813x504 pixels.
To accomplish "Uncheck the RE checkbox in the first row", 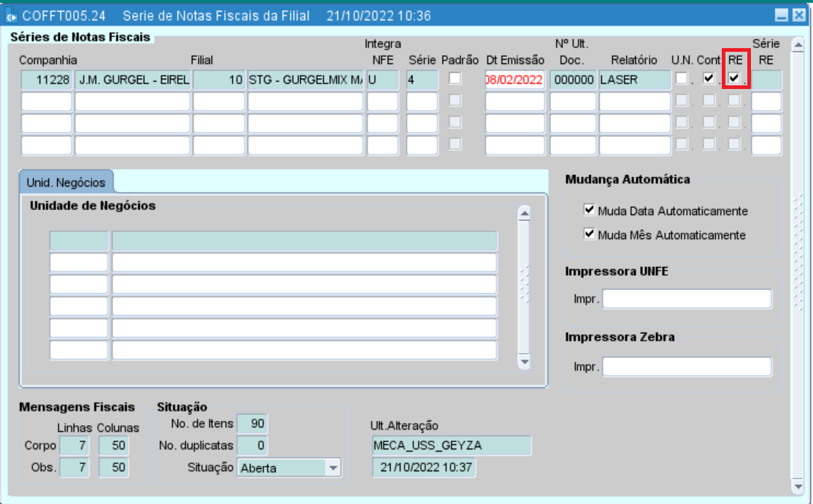I will tap(733, 78).
